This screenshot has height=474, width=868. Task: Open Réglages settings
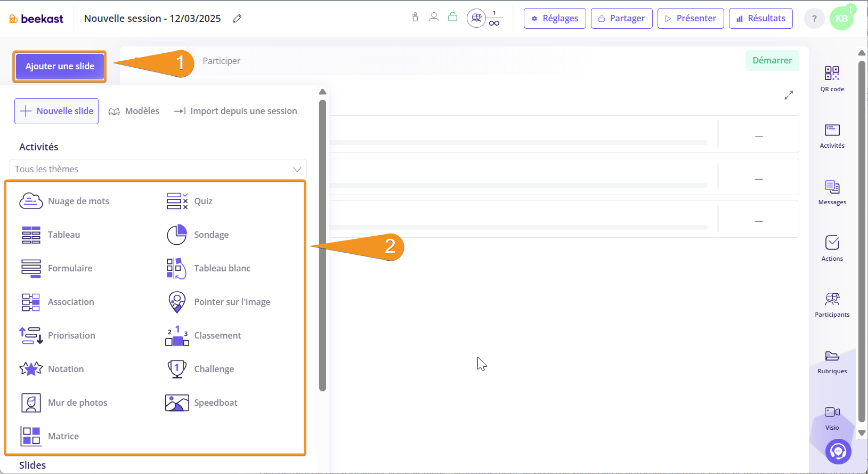555,18
